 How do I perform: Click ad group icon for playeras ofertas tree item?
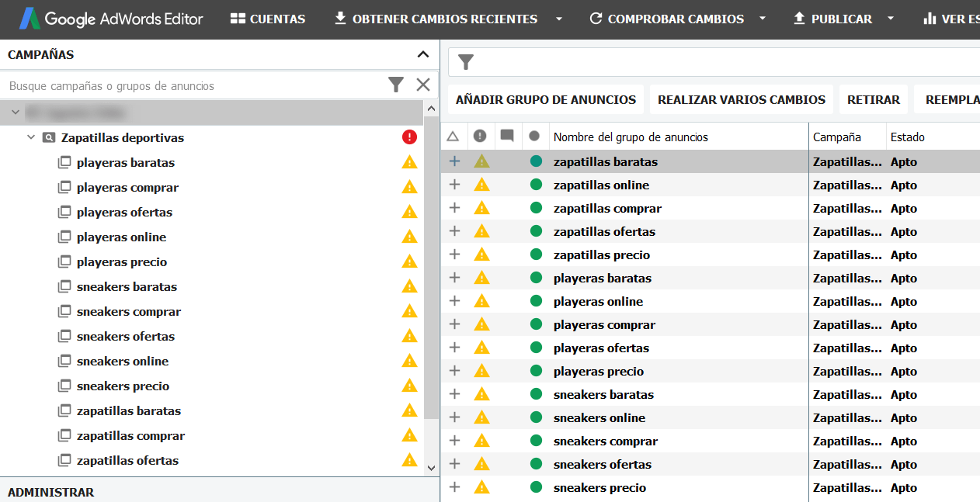pos(64,213)
